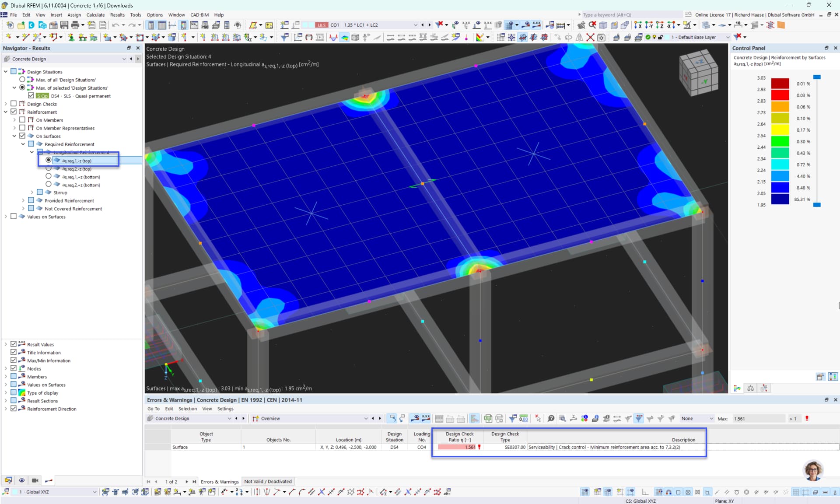
Task: Click the Go To table menu
Action: [153, 409]
